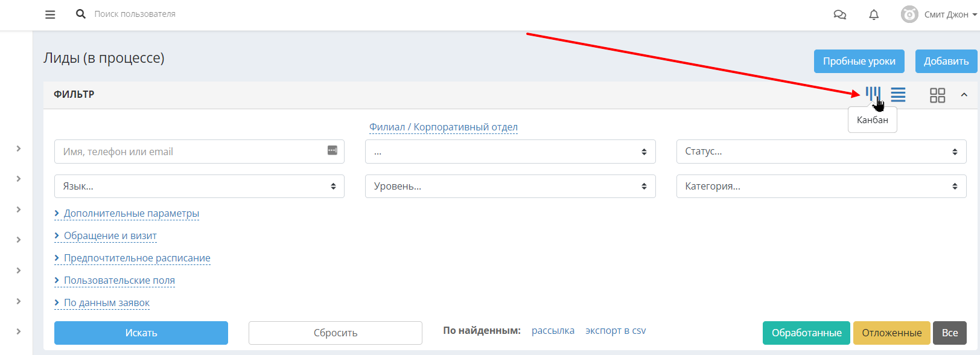Viewport: 980px width, 355px height.
Task: Click the экспорт в csv link
Action: click(x=616, y=330)
